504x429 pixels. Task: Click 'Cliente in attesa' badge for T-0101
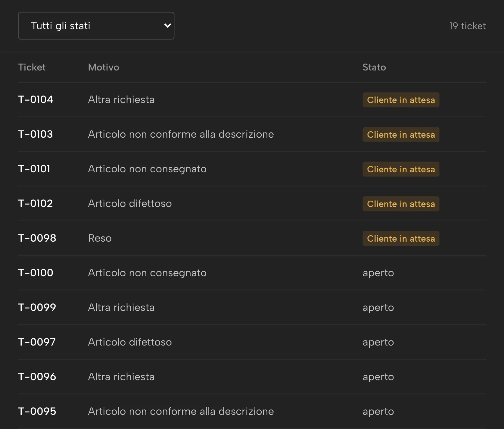(x=401, y=169)
